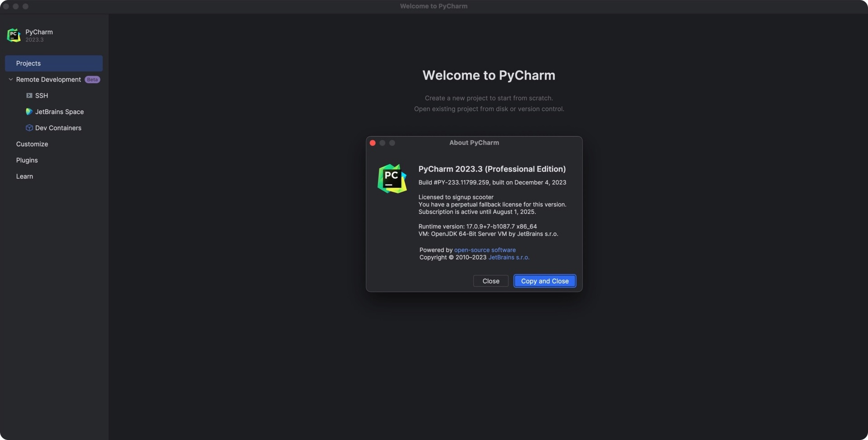The width and height of the screenshot is (868, 440).
Task: Collapse the Remote Development section
Action: tap(11, 79)
